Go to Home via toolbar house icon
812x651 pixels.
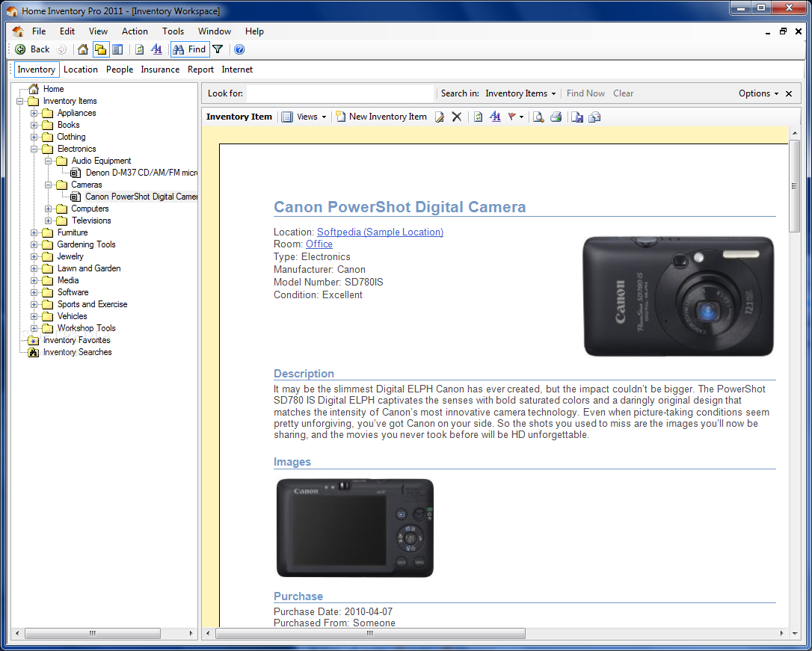tap(83, 49)
